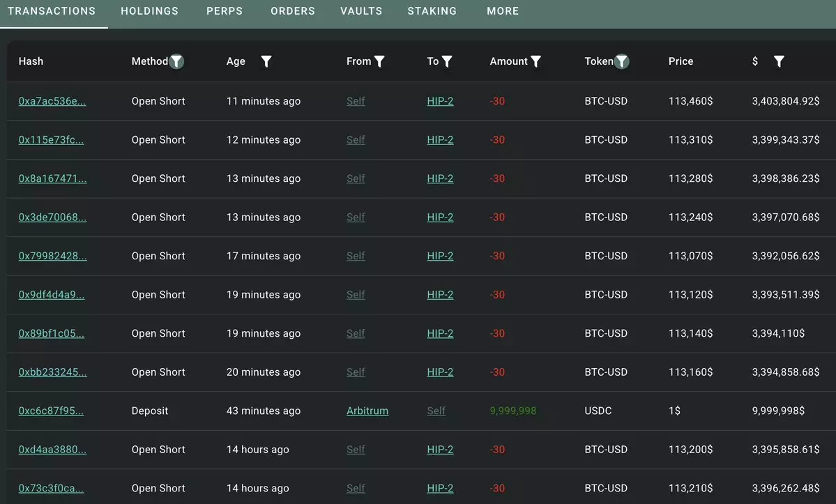
Task: Open the Age column filter icon
Action: (x=266, y=61)
